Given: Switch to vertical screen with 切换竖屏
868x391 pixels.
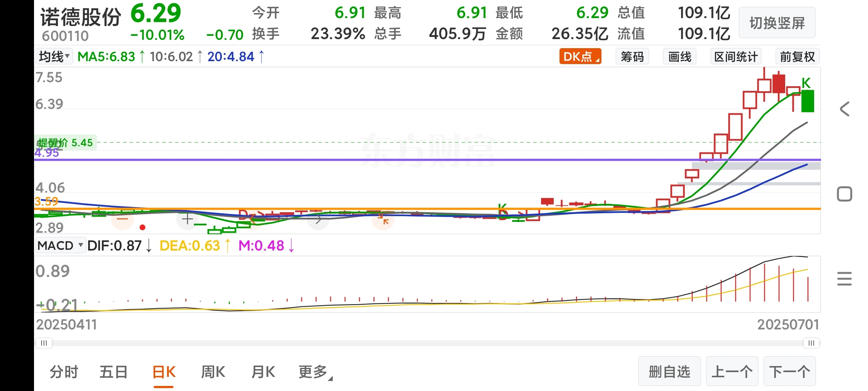Looking at the screenshot, I should pos(777,22).
